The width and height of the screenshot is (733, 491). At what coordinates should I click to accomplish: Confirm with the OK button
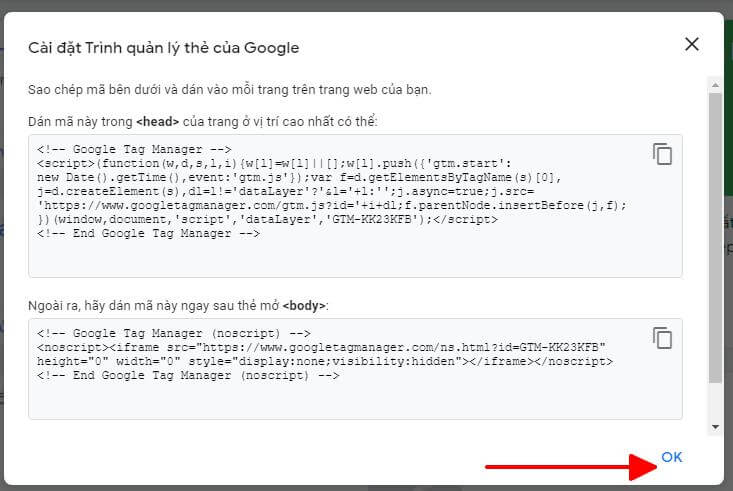coord(672,457)
